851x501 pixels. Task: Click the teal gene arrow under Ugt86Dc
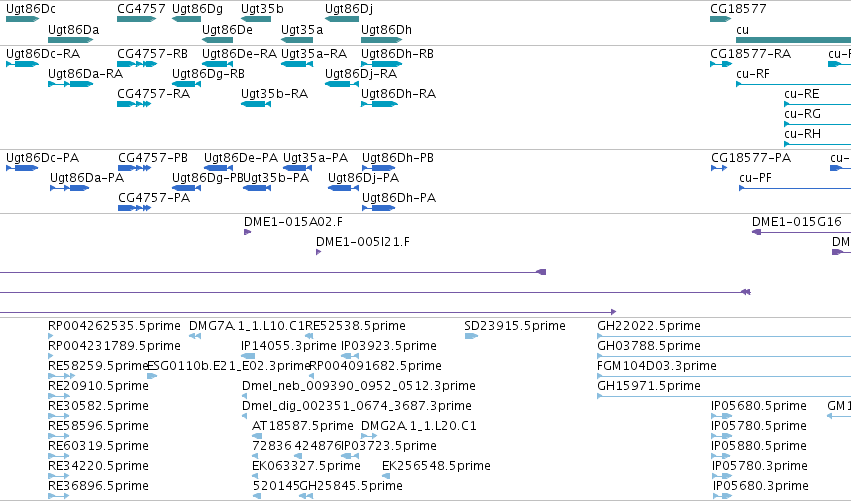pos(22,19)
